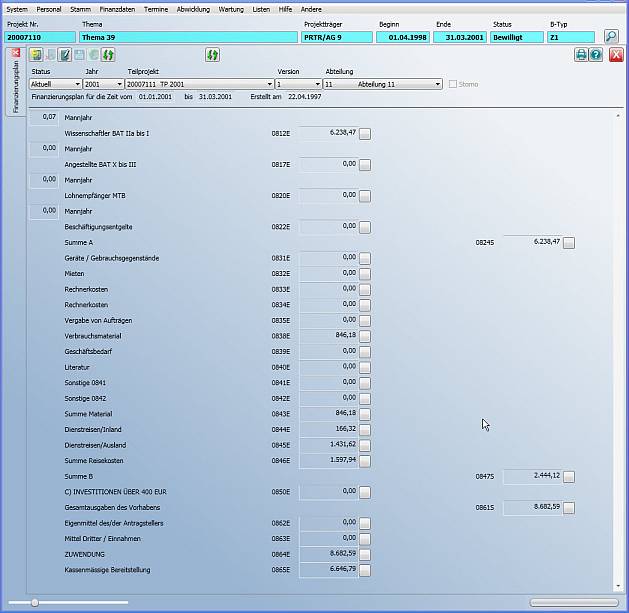Open the Version dropdown
Image resolution: width=629 pixels, height=613 pixels.
click(298, 84)
